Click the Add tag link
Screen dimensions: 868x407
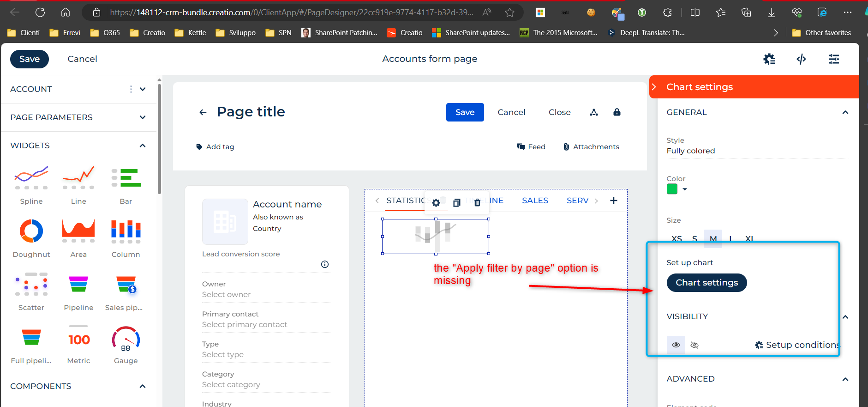[215, 147]
